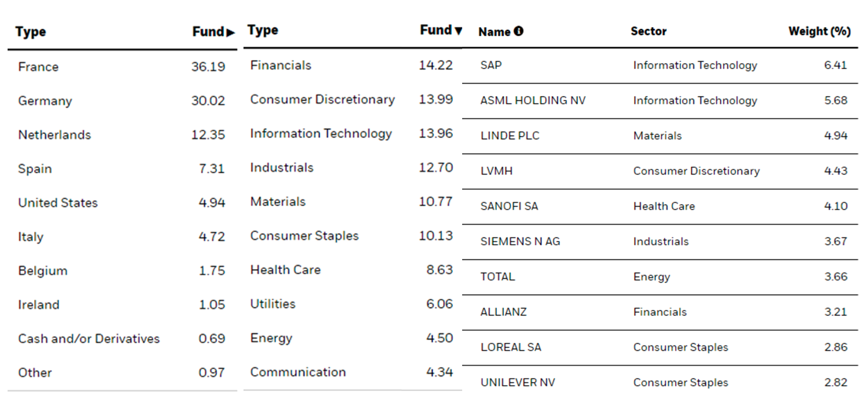
Task: Select the Information Technology sector row
Action: 321,133
